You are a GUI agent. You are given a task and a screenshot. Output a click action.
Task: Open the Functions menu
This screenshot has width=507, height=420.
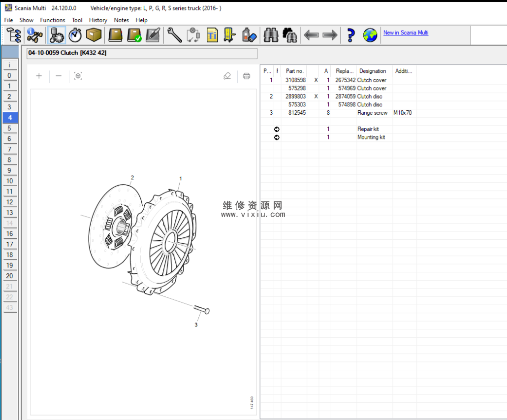pyautogui.click(x=52, y=20)
